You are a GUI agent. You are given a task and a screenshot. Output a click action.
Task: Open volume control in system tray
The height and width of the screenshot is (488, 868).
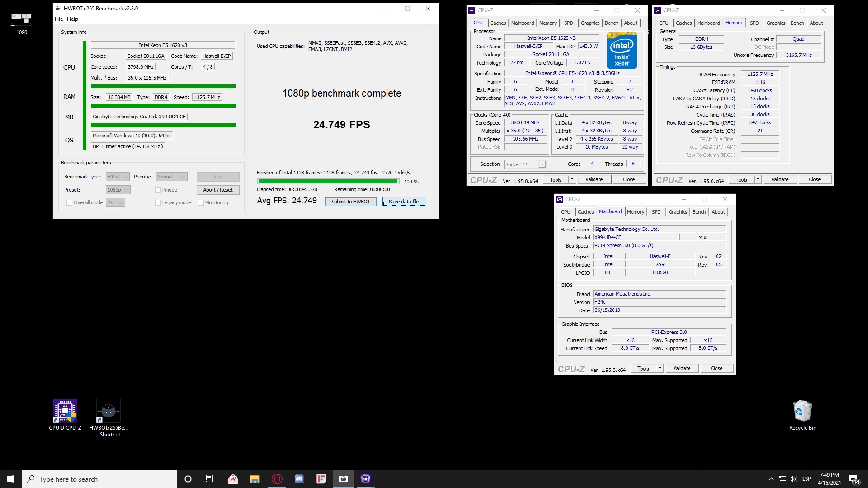(793, 479)
